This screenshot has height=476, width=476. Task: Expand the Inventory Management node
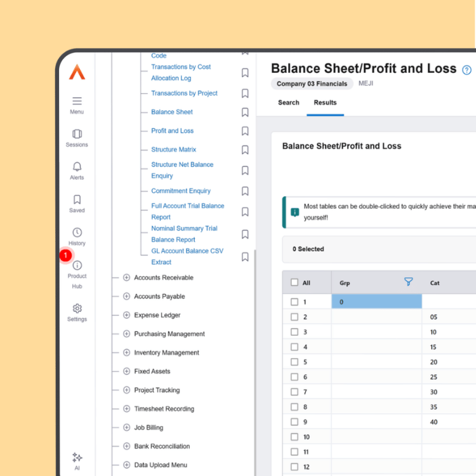(x=126, y=352)
